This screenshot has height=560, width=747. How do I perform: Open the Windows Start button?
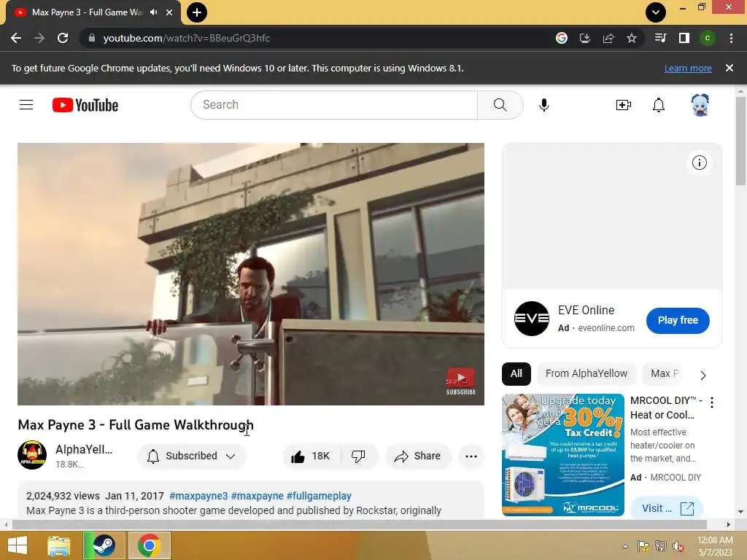coord(18,545)
